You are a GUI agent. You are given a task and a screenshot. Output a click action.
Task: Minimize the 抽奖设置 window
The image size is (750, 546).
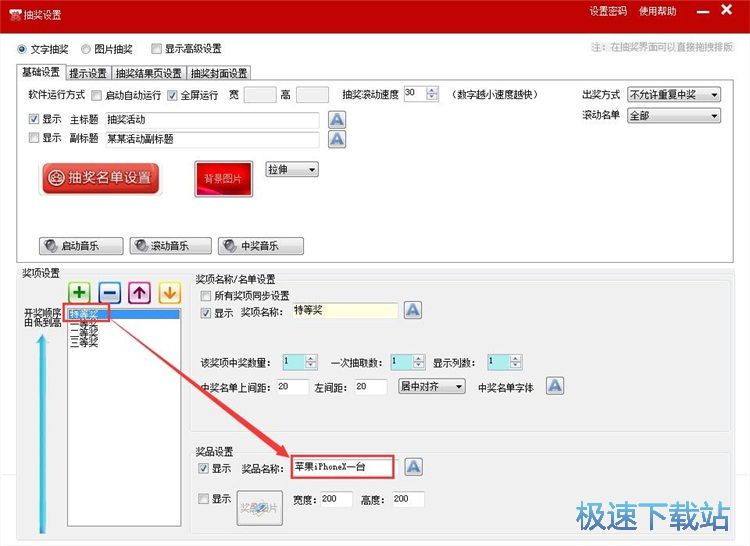click(x=703, y=11)
